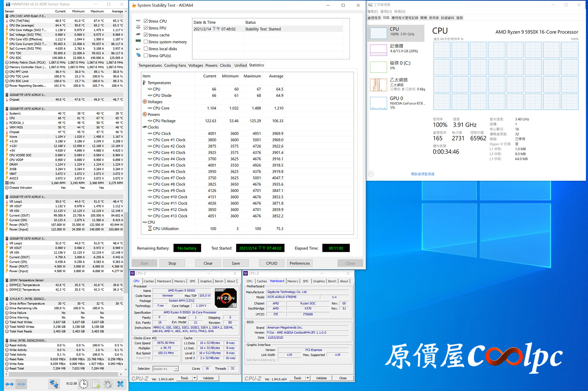
Task: Open AIDA64 Preferences button
Action: click(300, 263)
